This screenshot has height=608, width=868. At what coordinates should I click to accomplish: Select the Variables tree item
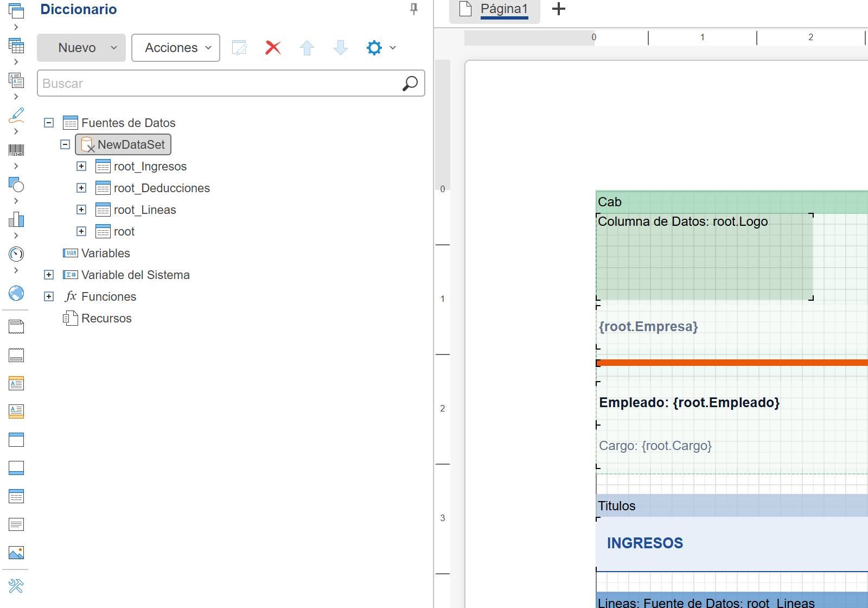point(97,253)
